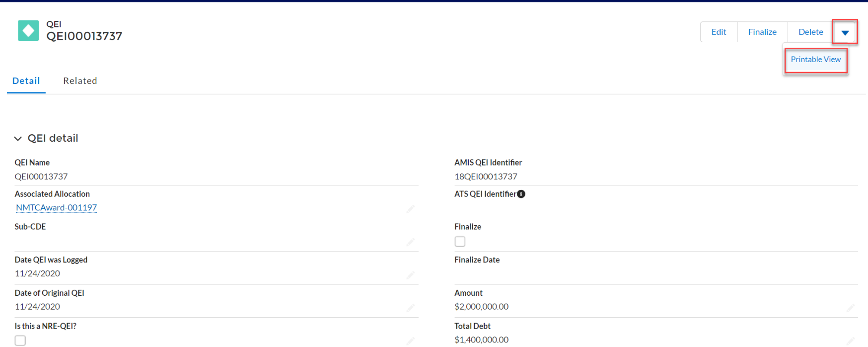Click the teal QEI record icon
Image resolution: width=868 pixels, height=347 pixels.
[x=28, y=31]
